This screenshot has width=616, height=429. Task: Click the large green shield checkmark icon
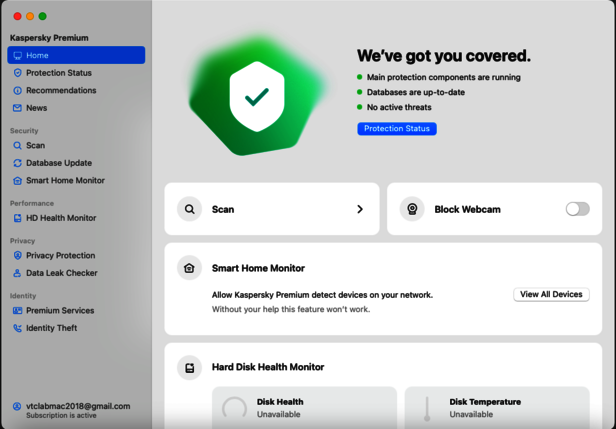[x=257, y=96]
